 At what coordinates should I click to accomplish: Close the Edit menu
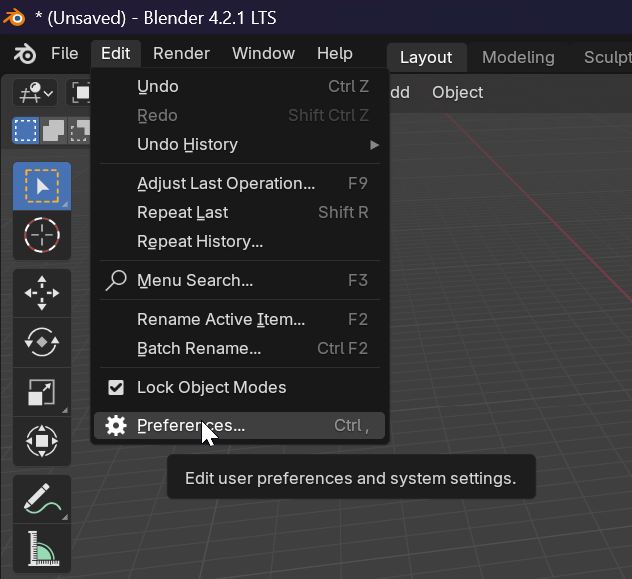point(116,54)
